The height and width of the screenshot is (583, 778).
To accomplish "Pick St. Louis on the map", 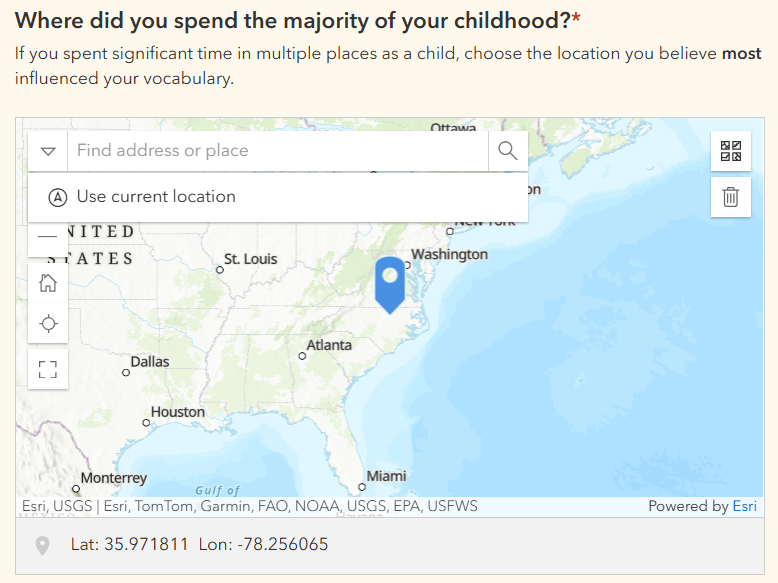I will 250,259.
